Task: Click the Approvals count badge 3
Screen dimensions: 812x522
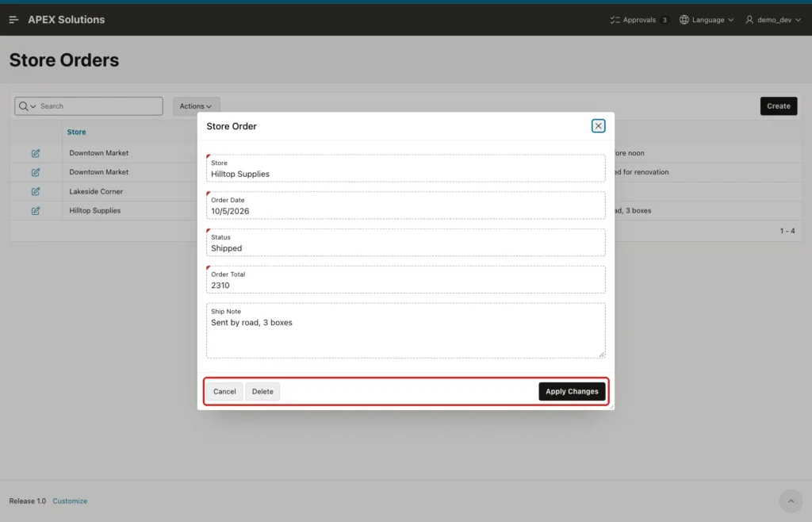Action: (x=665, y=20)
